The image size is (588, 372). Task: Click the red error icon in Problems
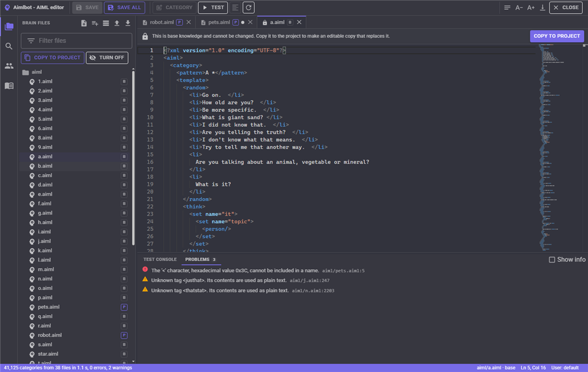145,269
